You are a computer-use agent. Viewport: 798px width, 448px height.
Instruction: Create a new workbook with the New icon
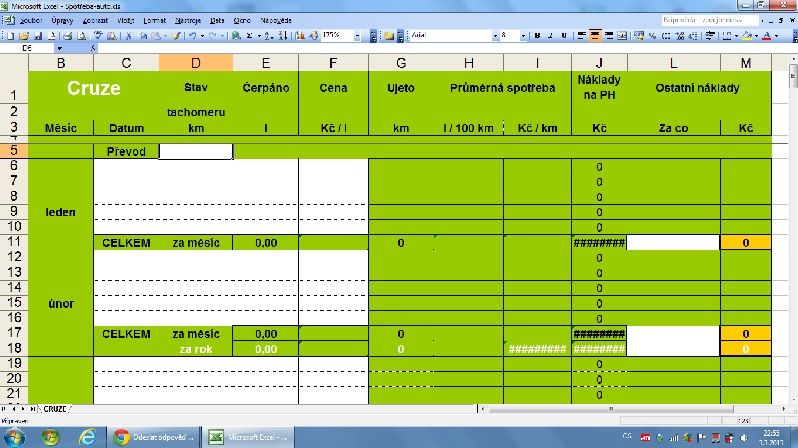(7, 35)
